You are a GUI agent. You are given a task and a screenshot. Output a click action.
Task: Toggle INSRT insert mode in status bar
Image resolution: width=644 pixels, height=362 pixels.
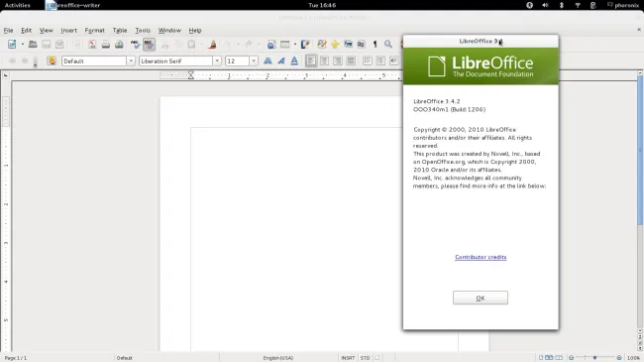click(348, 358)
